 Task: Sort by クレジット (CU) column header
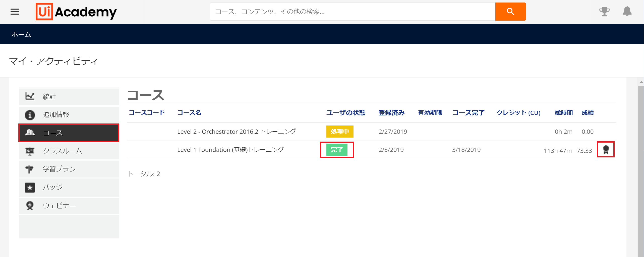(x=518, y=113)
